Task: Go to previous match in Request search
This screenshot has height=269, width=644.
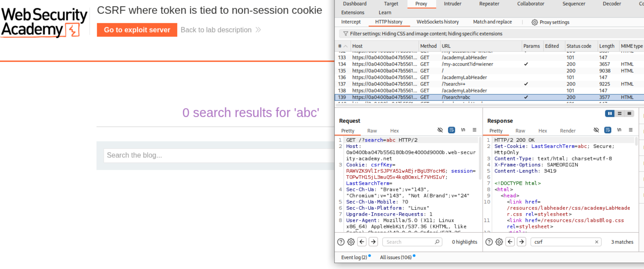Action: coord(362,242)
